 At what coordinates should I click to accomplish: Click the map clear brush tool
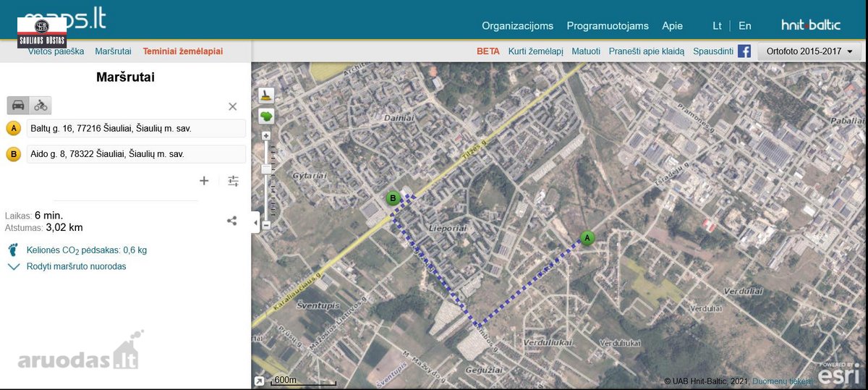click(266, 94)
